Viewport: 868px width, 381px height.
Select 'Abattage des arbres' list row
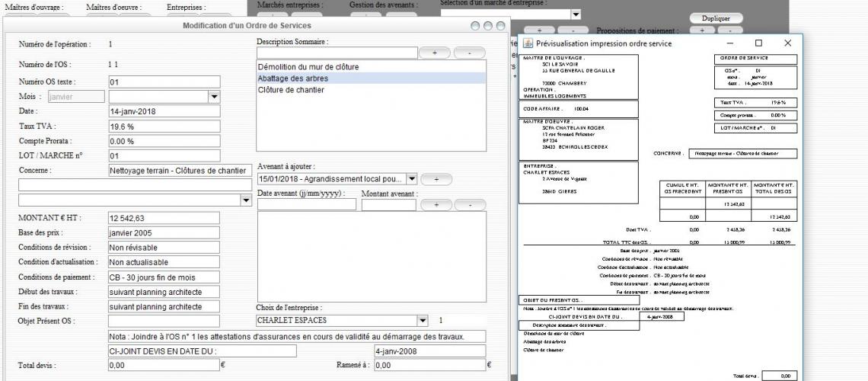(x=371, y=78)
